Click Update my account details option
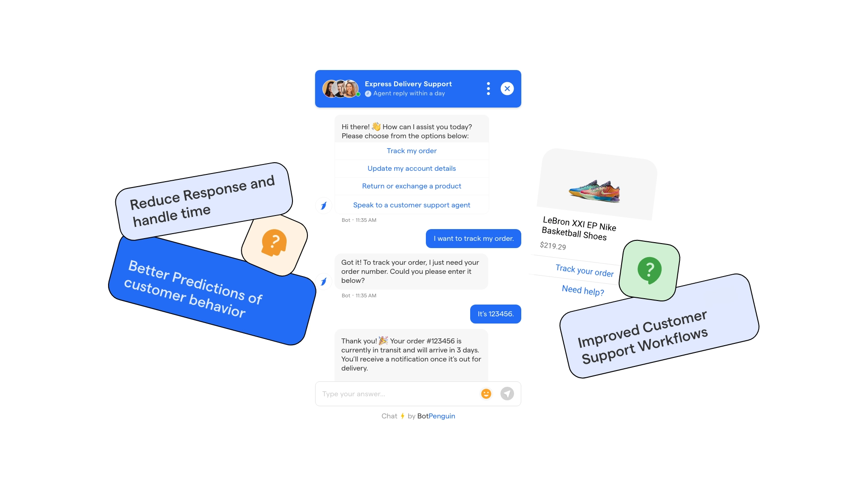 click(411, 168)
